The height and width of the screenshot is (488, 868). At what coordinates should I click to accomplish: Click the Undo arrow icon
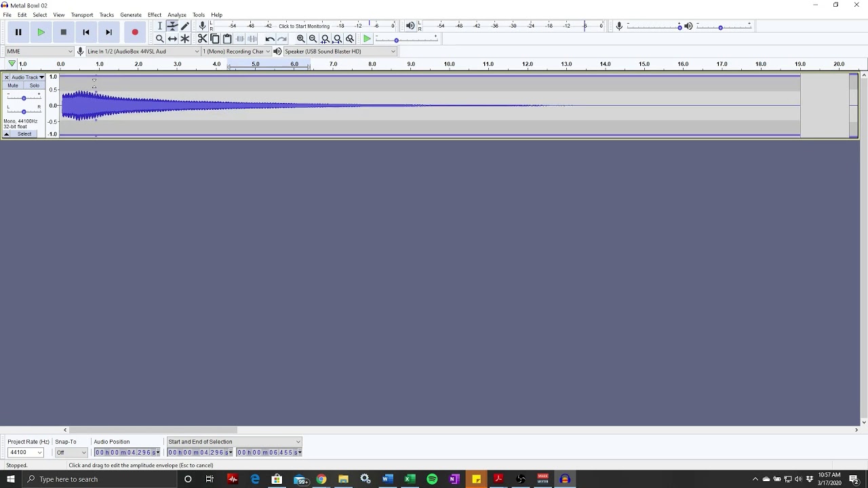[270, 39]
